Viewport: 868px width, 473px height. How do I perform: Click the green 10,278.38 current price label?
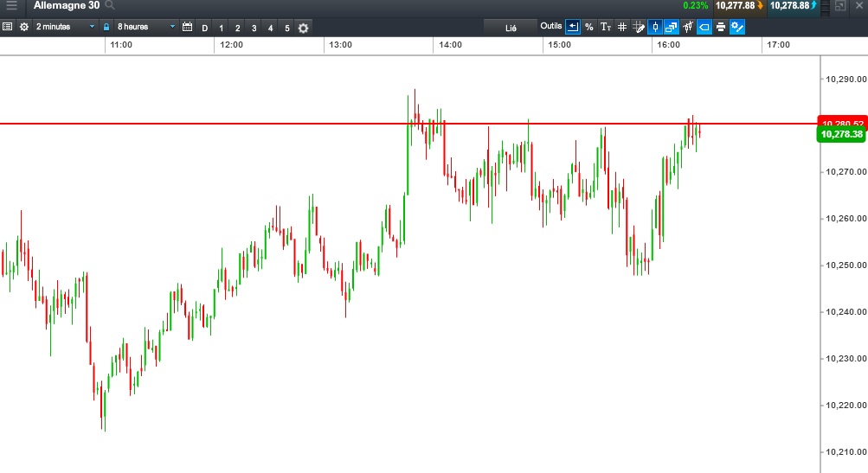click(x=841, y=134)
